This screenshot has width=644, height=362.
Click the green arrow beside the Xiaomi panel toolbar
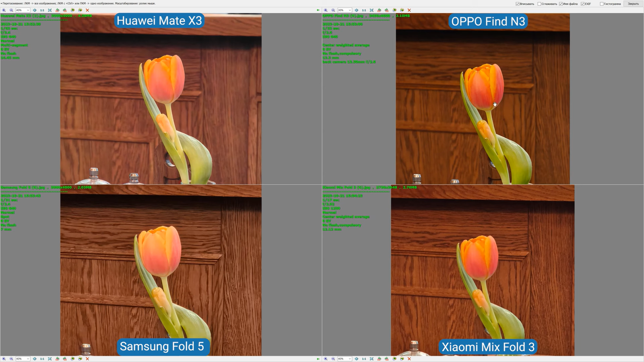318,359
